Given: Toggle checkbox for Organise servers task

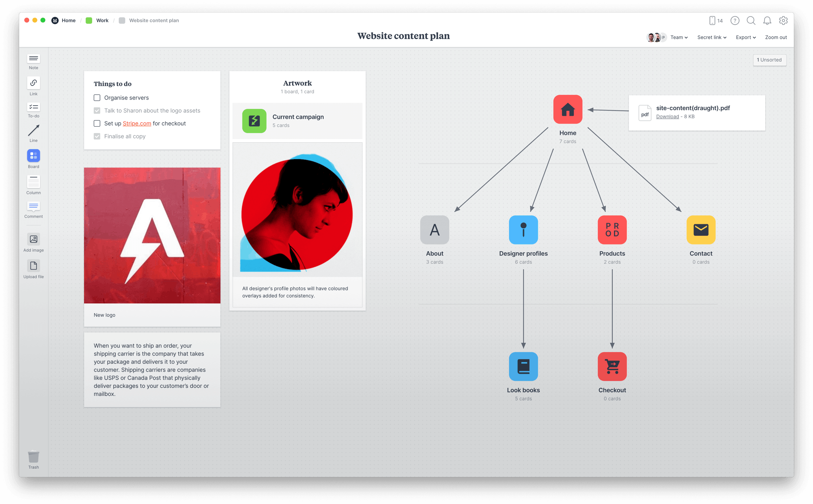Looking at the screenshot, I should (96, 97).
